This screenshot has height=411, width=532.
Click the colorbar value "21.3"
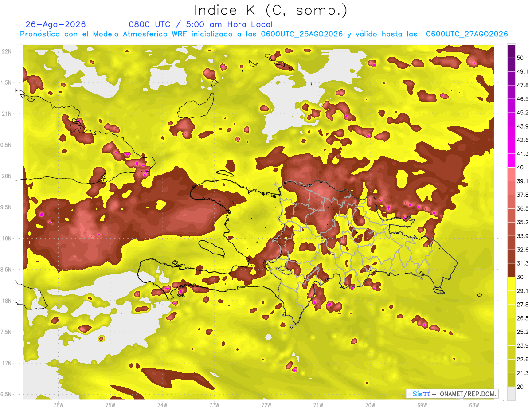523,373
